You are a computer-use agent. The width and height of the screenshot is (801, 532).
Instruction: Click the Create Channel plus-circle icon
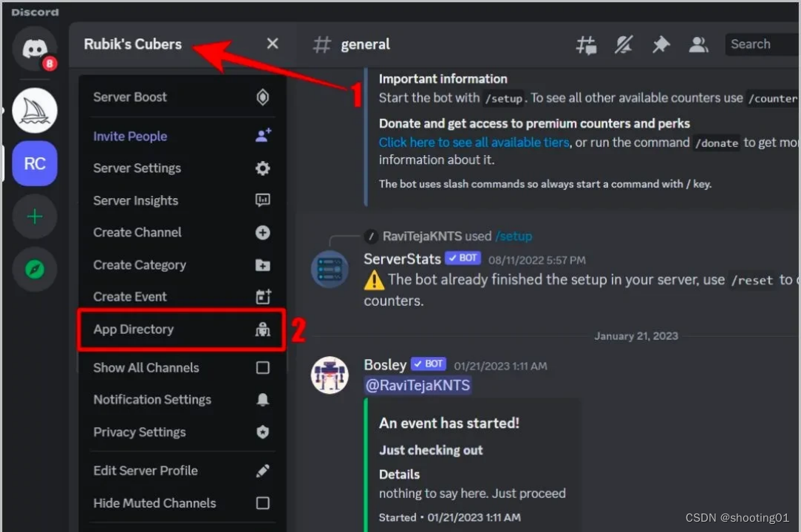(262, 233)
